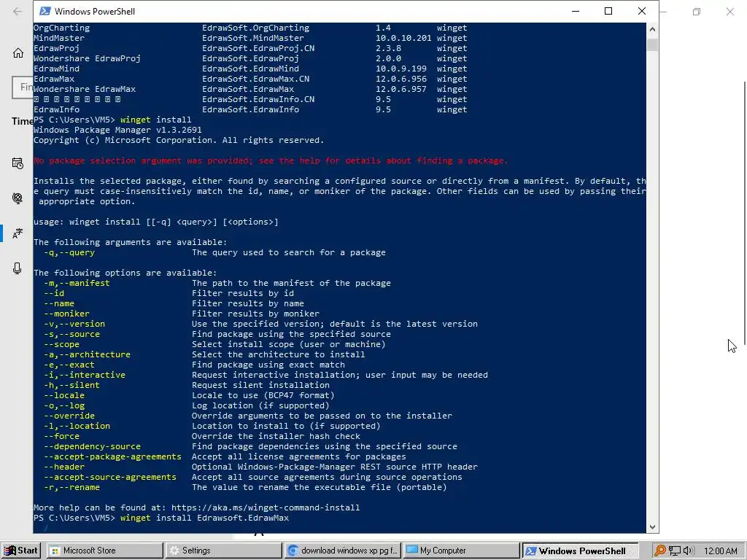Screen dimensions: 747x560
Task: Click the '-v,--version' option text
Action: 74,324
